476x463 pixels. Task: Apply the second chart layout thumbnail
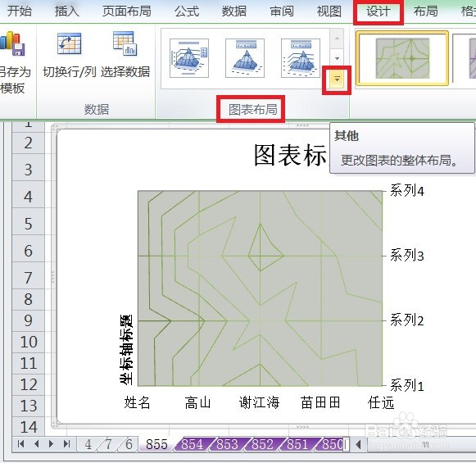245,58
